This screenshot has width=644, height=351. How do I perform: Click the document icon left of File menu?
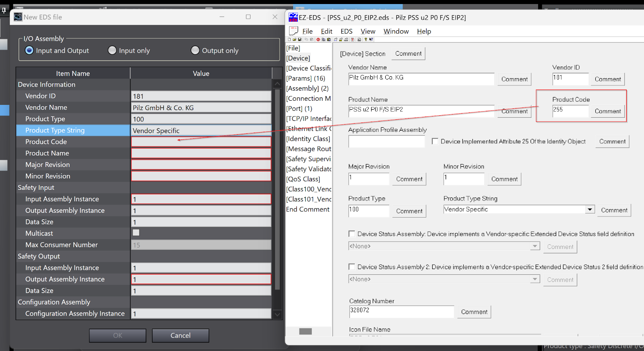coord(294,31)
